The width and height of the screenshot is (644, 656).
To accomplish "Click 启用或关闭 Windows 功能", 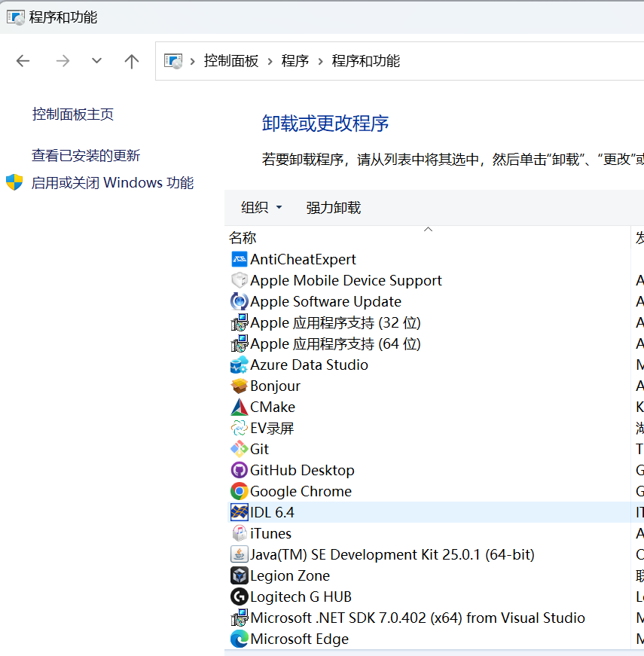I will 112,182.
